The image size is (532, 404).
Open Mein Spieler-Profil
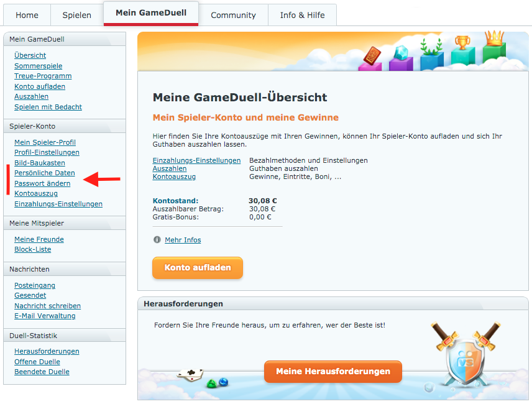45,142
